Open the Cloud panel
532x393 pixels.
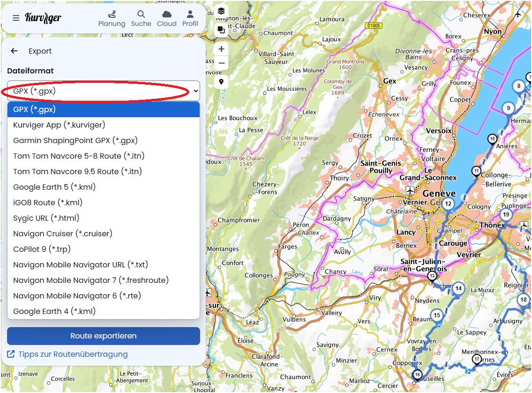[167, 19]
